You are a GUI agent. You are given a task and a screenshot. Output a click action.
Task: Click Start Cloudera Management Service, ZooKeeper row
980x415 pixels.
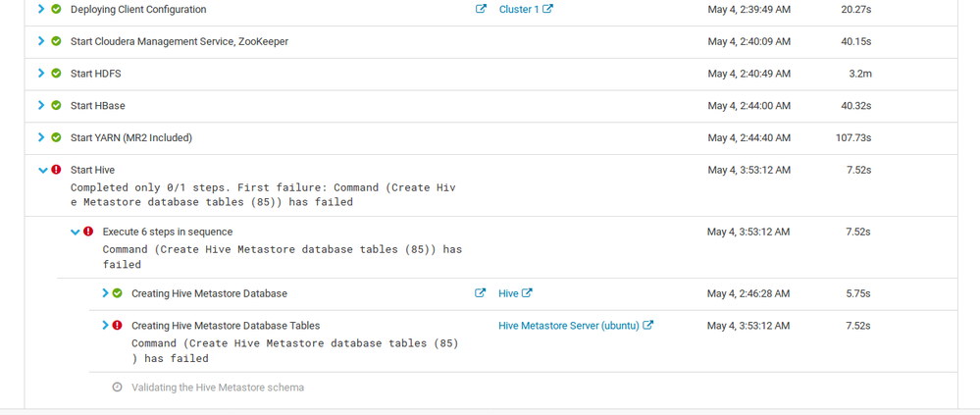180,42
